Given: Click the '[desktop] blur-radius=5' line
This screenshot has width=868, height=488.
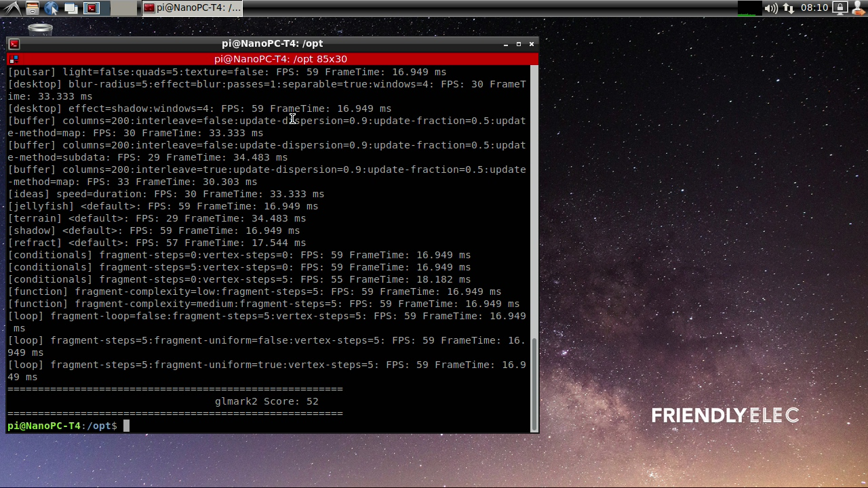Looking at the screenshot, I should point(267,90).
